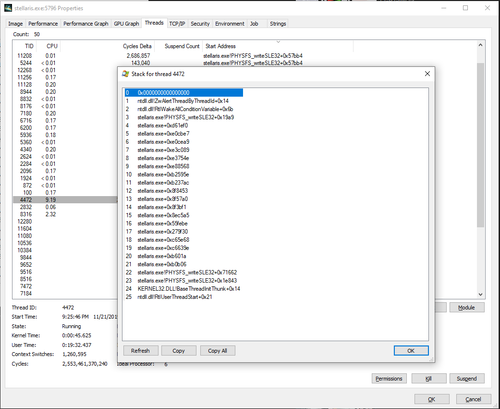Viewport: 500px width, 409px height.
Task: Sort threads by the CPU column
Action: [48, 46]
